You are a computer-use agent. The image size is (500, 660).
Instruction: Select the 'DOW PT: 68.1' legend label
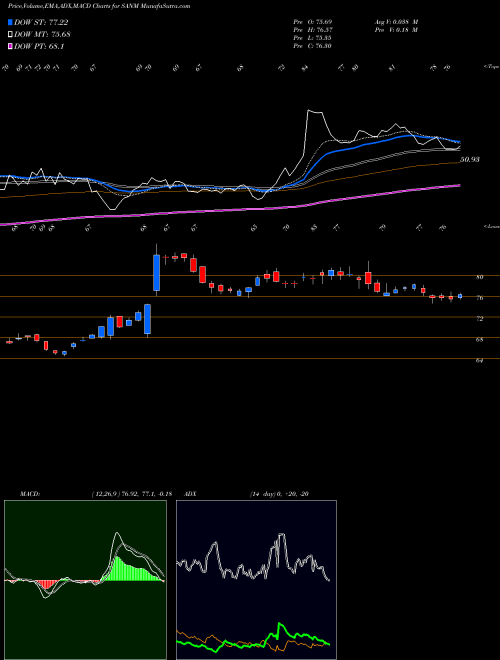[39, 46]
